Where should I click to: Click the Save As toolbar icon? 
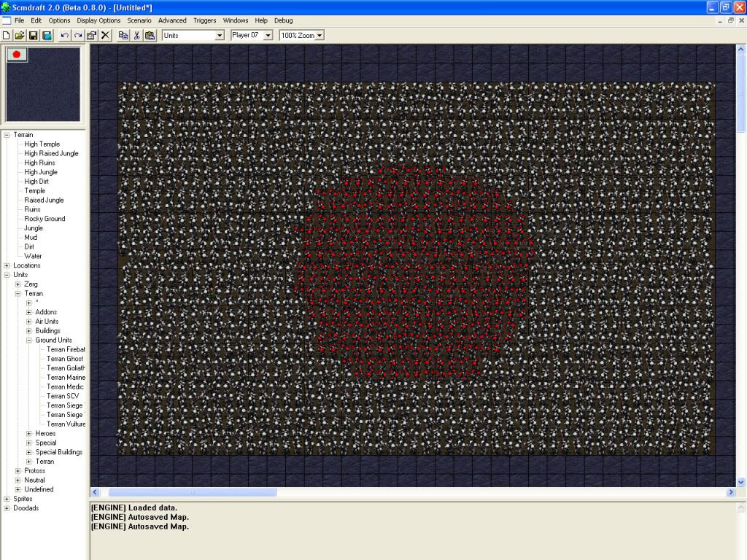[x=47, y=35]
